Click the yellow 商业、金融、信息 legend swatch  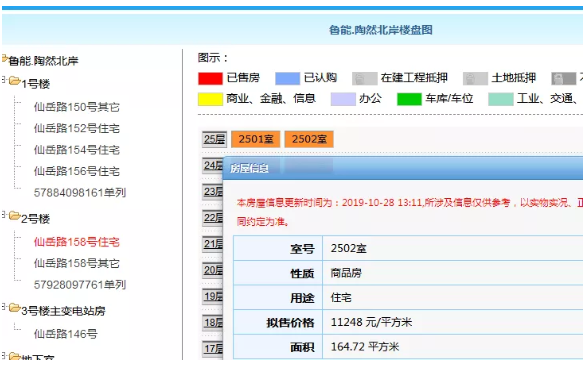210,99
